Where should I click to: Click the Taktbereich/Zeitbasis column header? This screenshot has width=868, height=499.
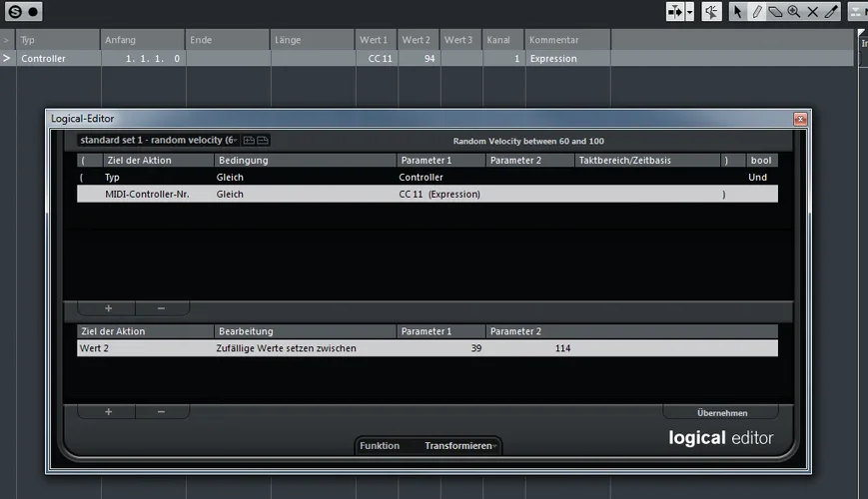click(x=646, y=160)
